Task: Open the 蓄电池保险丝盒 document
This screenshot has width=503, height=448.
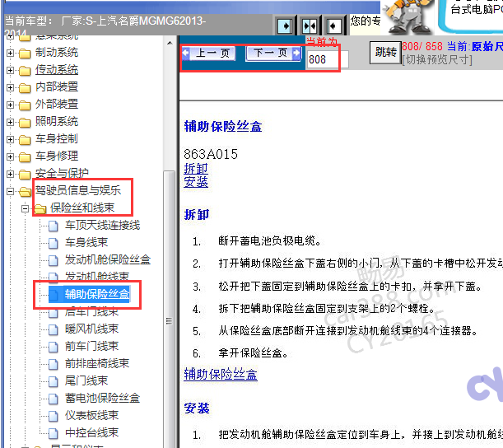Action: coord(102,399)
